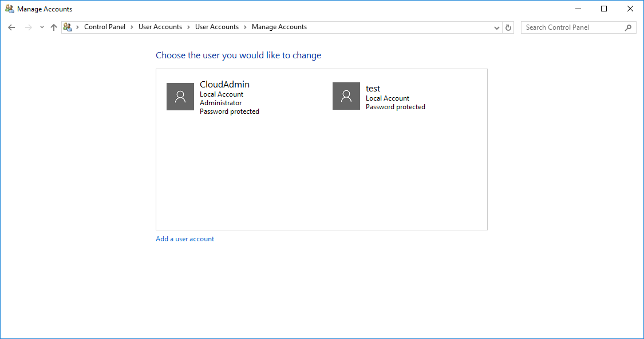Go back using the Back arrow
The height and width of the screenshot is (339, 644).
click(x=11, y=27)
